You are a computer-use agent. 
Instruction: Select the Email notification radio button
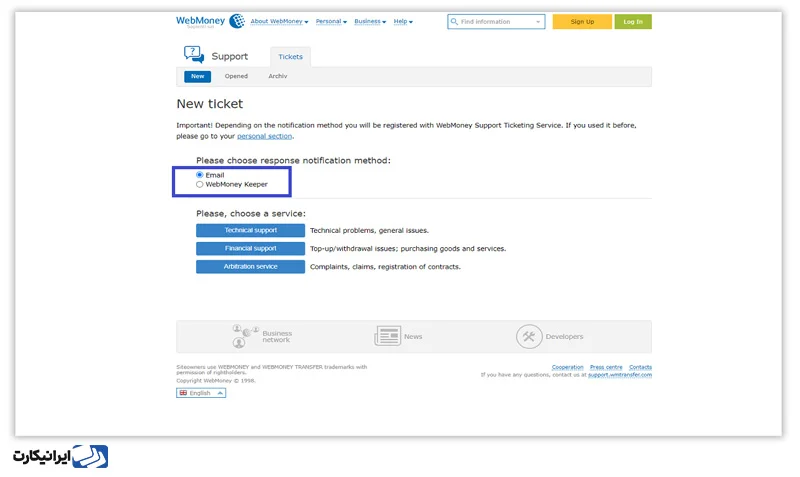point(199,174)
